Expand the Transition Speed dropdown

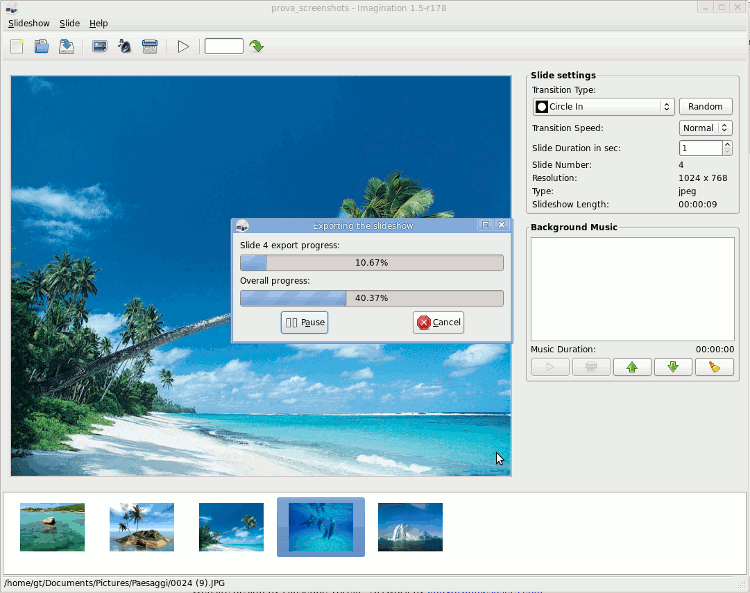pyautogui.click(x=705, y=128)
